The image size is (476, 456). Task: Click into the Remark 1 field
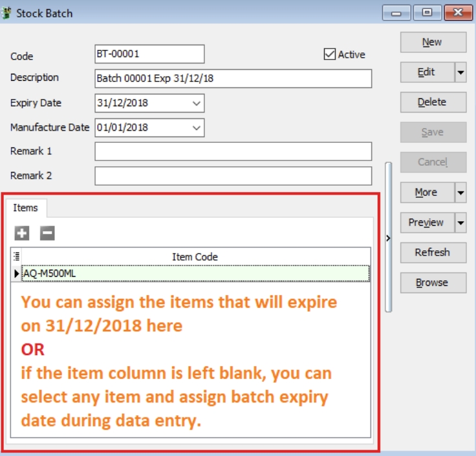(x=233, y=151)
